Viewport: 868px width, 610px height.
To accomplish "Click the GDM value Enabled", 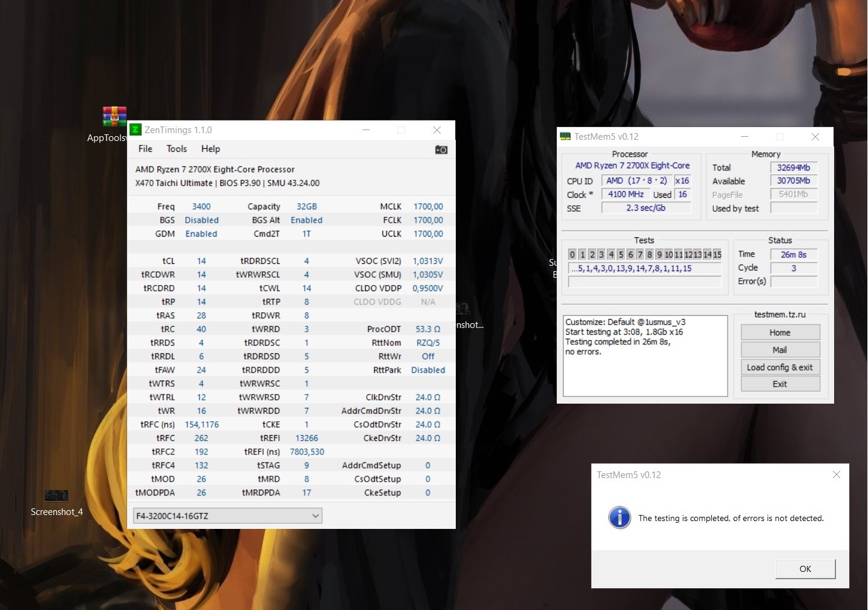I will 202,234.
